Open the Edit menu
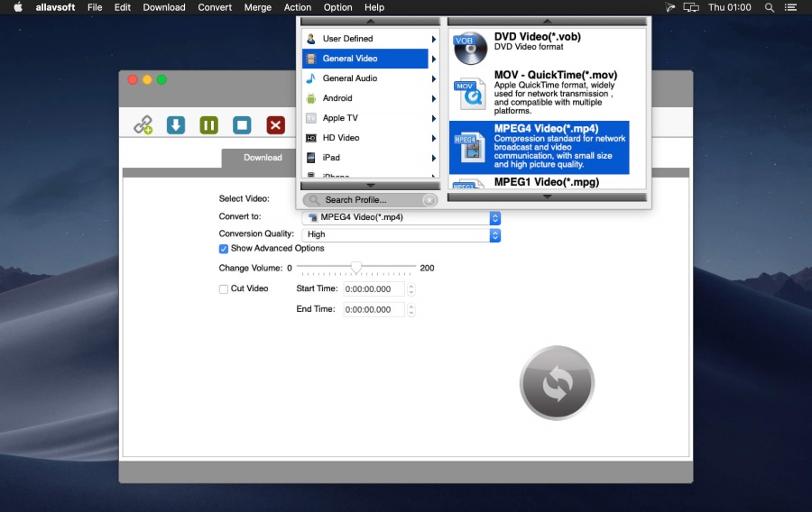This screenshot has height=512, width=812. 122,7
